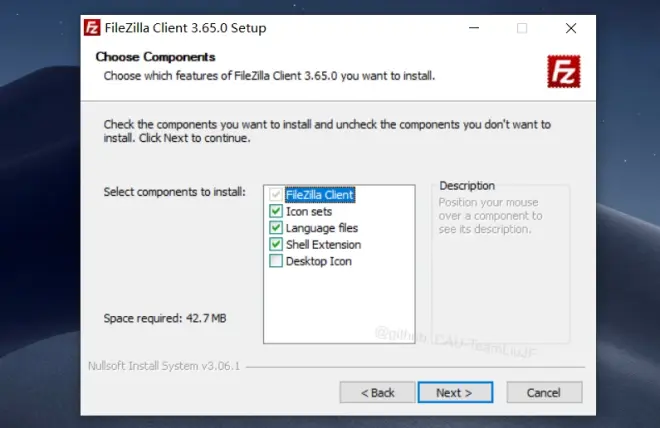
Task: Disable the Shell Extension checkbox
Action: point(276,244)
